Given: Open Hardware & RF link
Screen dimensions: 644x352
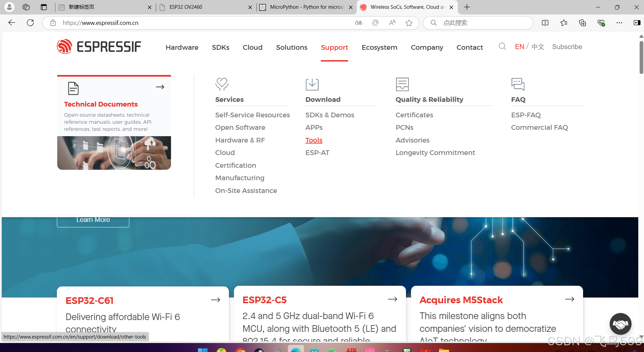Looking at the screenshot, I should 240,140.
